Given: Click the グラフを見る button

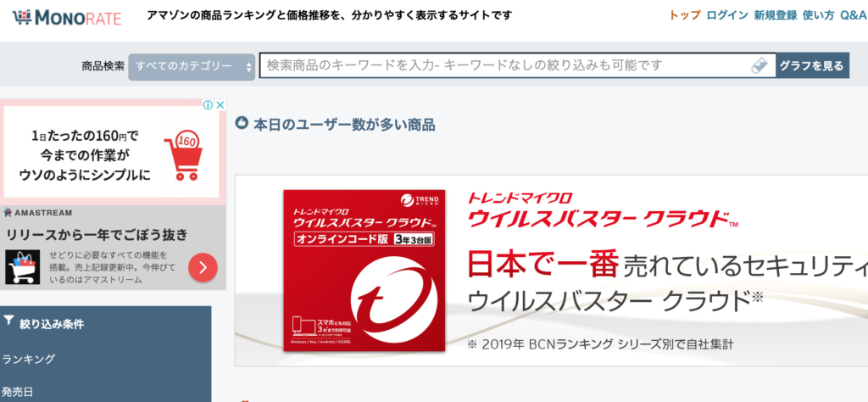Looking at the screenshot, I should pos(811,66).
